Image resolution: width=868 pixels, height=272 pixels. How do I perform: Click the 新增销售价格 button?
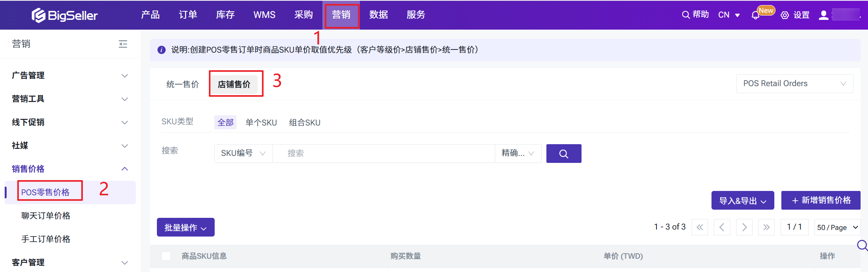pyautogui.click(x=820, y=200)
